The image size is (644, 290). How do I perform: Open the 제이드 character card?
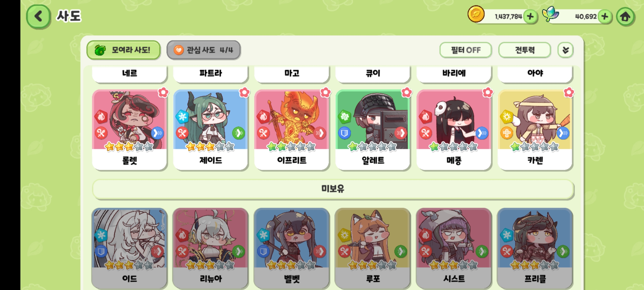pyautogui.click(x=211, y=130)
